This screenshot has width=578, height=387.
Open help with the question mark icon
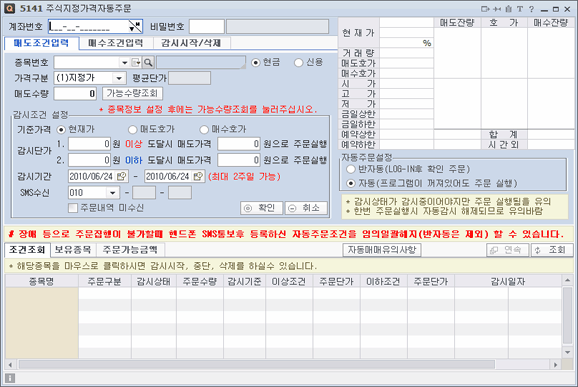pyautogui.click(x=531, y=9)
